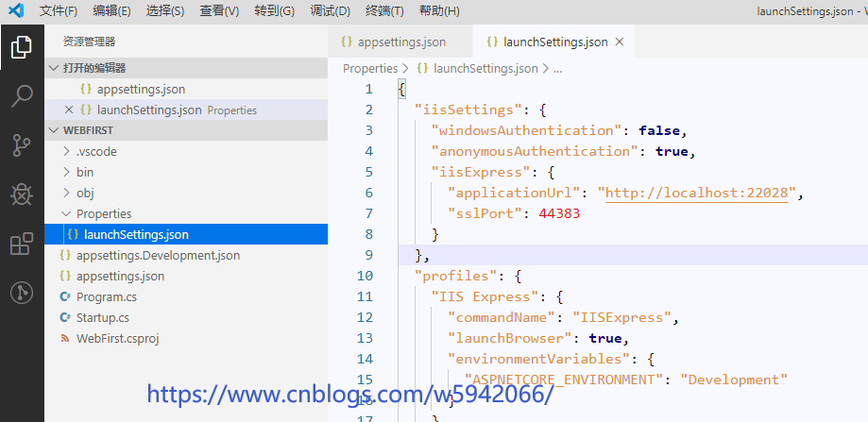This screenshot has width=868, height=422.
Task: Expand the bin folder
Action: (66, 172)
